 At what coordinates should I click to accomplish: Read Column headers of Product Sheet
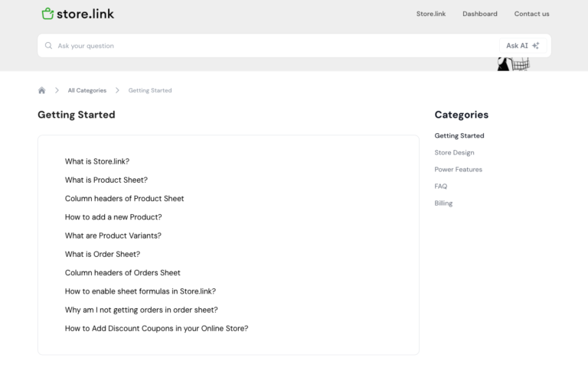[x=124, y=199]
